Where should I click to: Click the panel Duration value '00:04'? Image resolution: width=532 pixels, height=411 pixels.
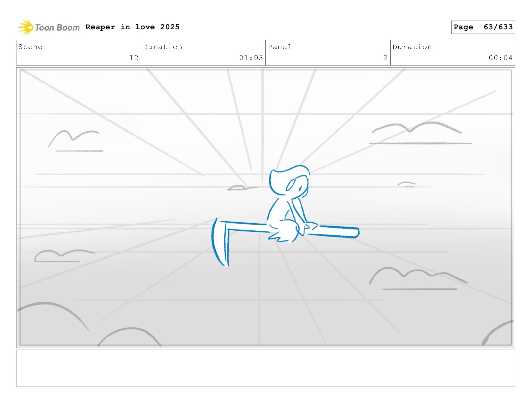(500, 58)
